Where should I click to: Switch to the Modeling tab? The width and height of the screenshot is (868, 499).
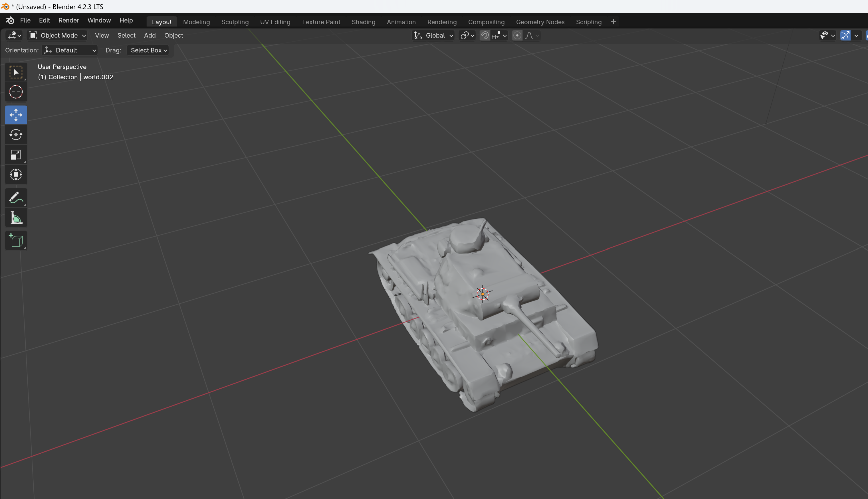click(x=196, y=22)
